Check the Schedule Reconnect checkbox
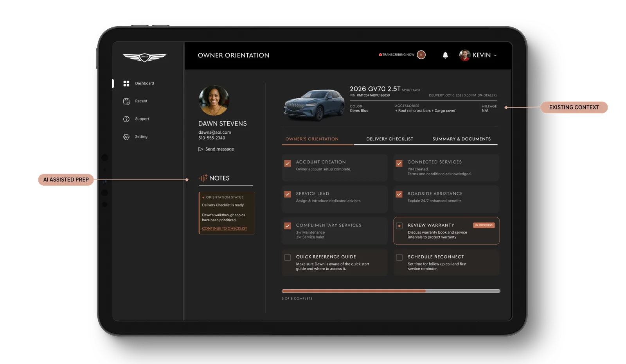The height and width of the screenshot is (364, 626). pyautogui.click(x=399, y=258)
